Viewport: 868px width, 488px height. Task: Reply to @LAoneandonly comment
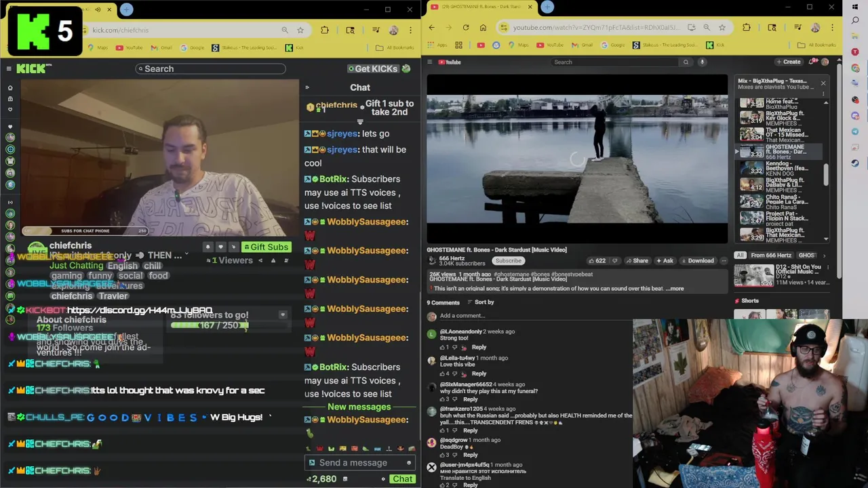479,348
